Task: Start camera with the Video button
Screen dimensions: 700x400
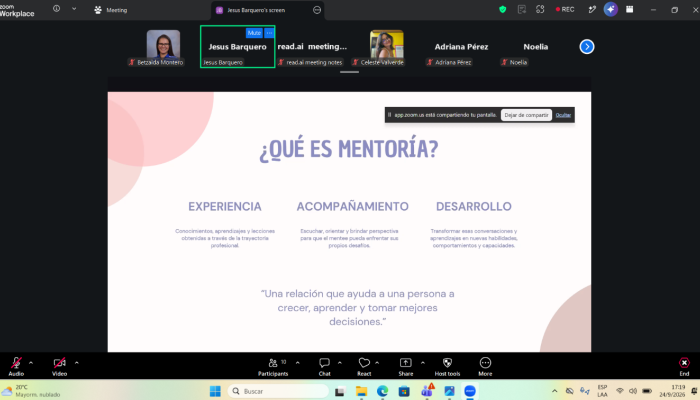Action: 59,367
